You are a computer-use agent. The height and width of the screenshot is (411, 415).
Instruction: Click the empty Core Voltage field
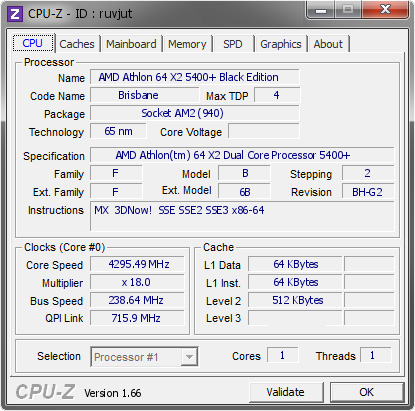tap(264, 131)
